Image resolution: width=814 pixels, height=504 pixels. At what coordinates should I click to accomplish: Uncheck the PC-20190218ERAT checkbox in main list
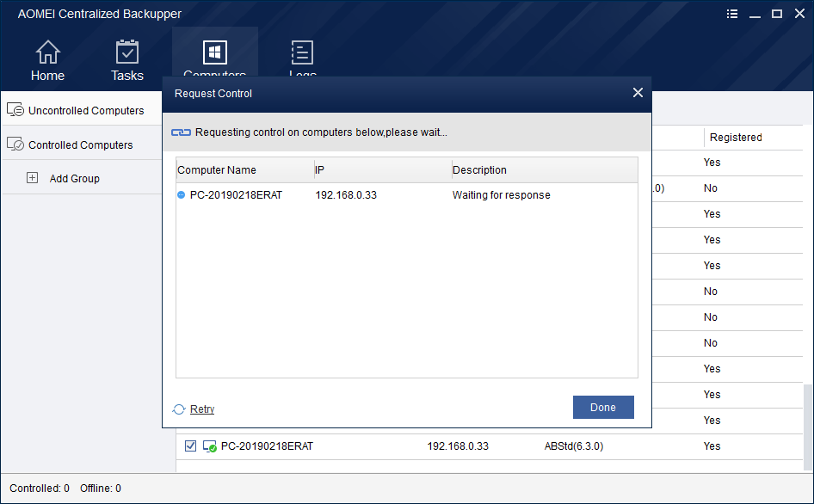(x=190, y=446)
